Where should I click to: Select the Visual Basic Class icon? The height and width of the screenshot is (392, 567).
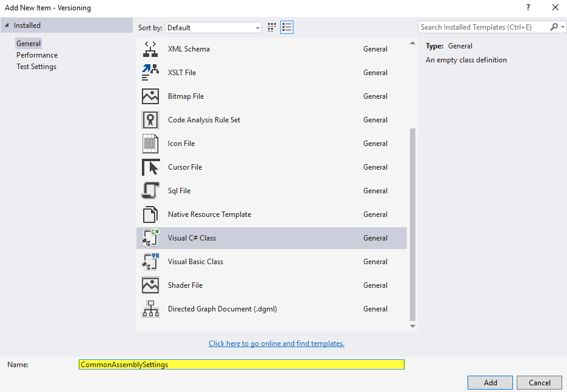(x=150, y=262)
